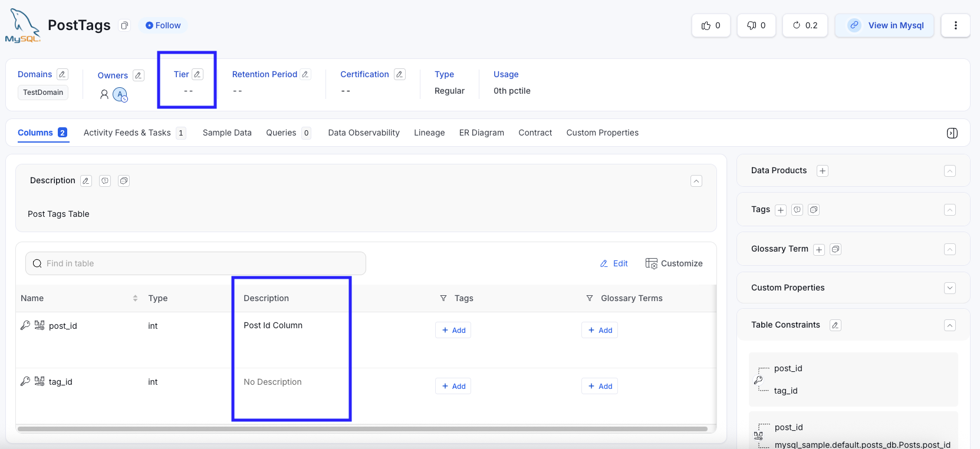Request description update via comment icon
The height and width of the screenshot is (449, 980).
click(x=105, y=181)
